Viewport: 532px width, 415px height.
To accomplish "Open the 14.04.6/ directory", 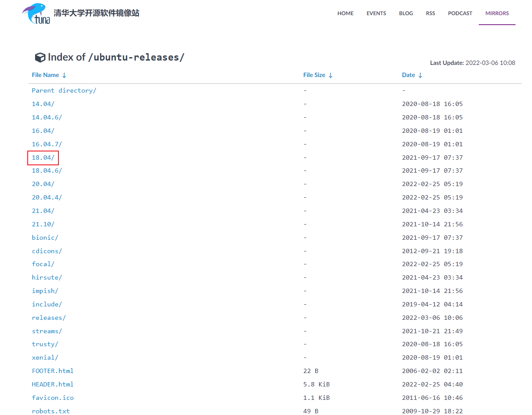I will [47, 117].
